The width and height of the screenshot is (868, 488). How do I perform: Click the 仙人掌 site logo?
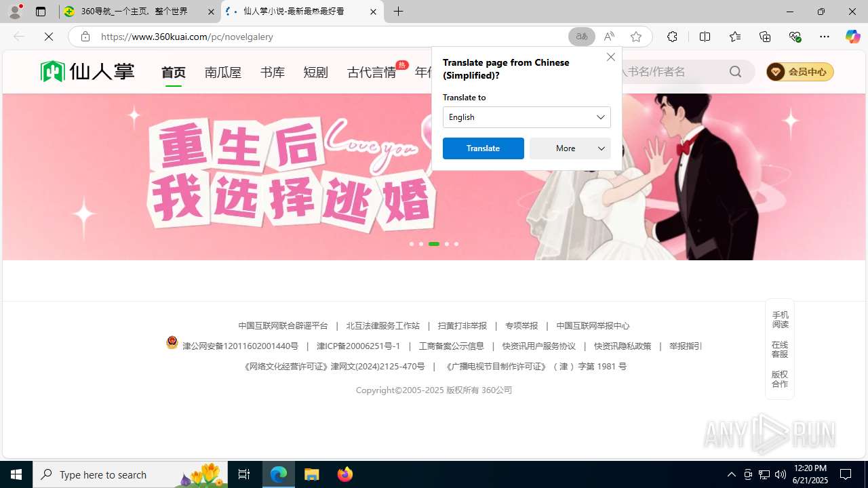click(87, 71)
